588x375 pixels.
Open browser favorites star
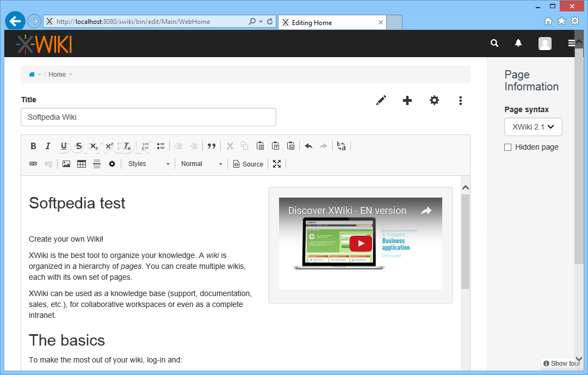(561, 21)
